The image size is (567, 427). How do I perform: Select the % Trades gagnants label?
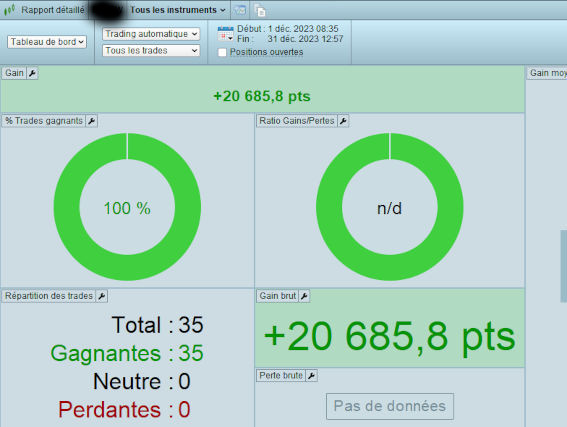(x=43, y=121)
